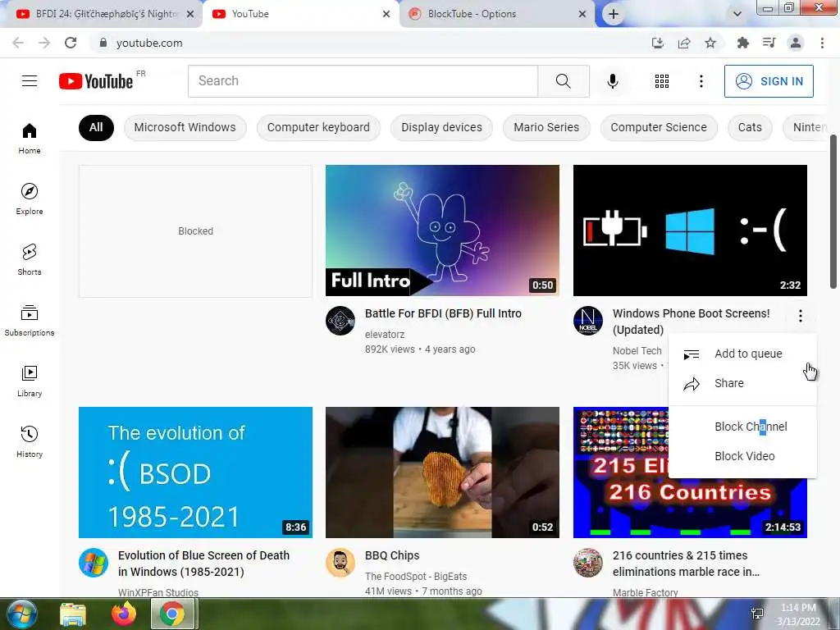Filter by Microsoft Windows chip
This screenshot has height=630, width=840.
(185, 127)
